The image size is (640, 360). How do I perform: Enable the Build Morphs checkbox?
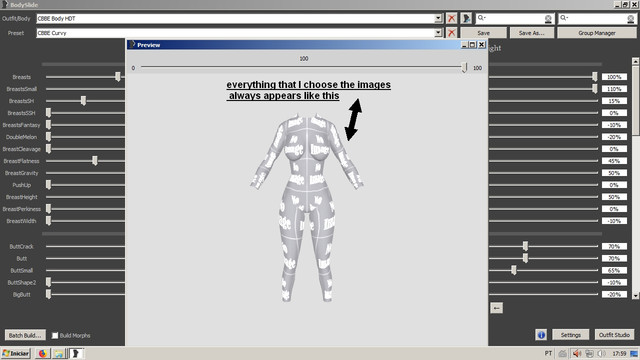(x=55, y=336)
